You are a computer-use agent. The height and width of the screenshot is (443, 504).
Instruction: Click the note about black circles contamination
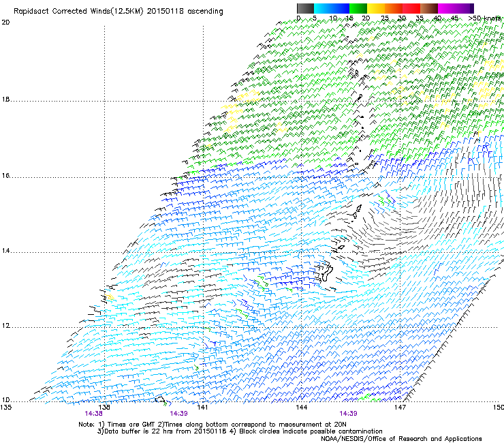click(306, 431)
